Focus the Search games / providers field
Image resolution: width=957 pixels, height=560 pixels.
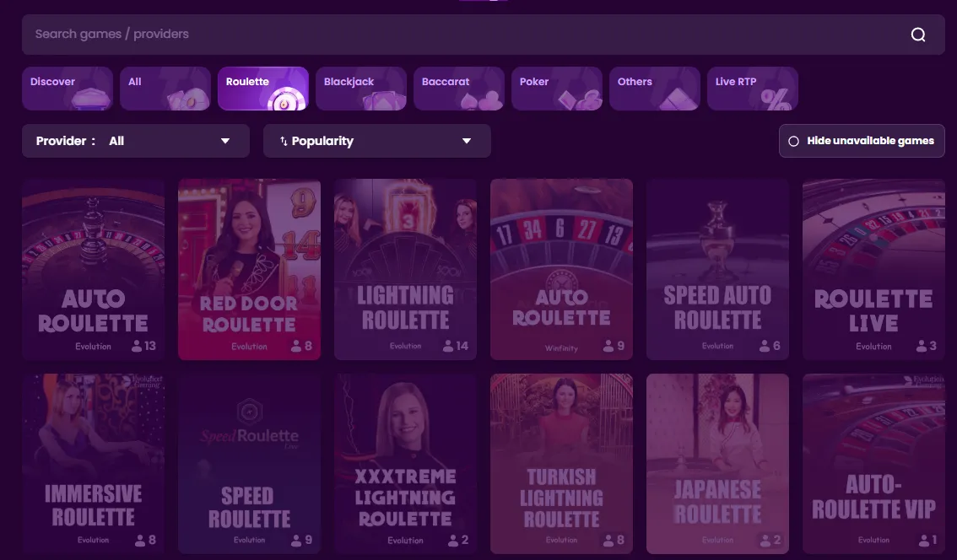pos(484,35)
